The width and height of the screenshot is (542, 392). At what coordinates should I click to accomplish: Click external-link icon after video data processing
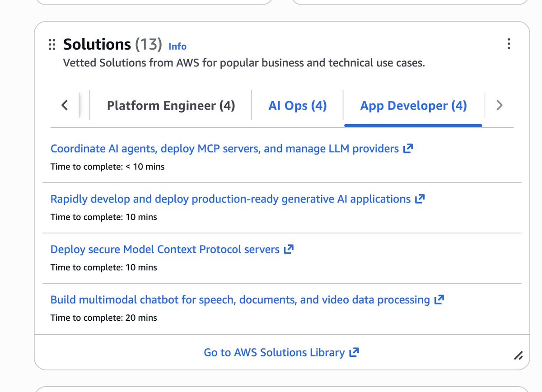[439, 300]
